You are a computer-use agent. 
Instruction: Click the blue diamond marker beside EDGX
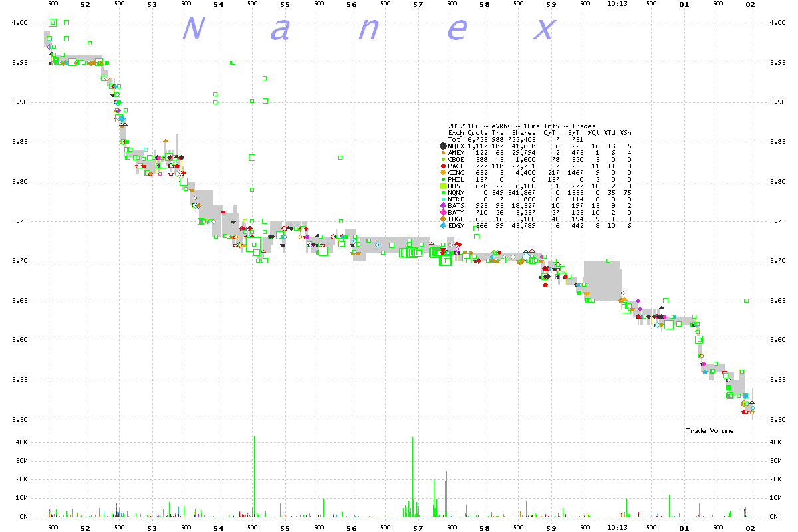click(x=443, y=226)
